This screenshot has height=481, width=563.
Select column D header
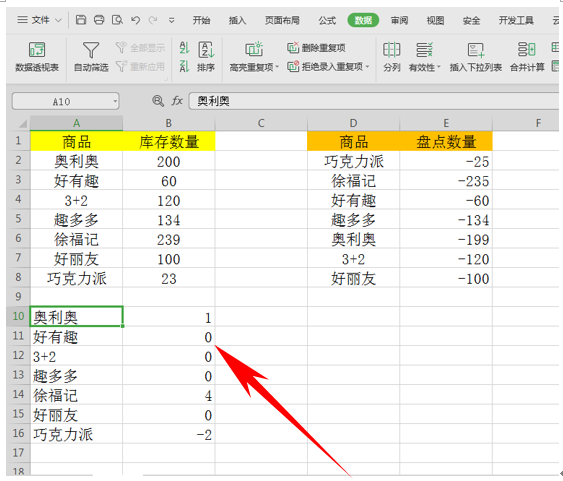coord(353,123)
